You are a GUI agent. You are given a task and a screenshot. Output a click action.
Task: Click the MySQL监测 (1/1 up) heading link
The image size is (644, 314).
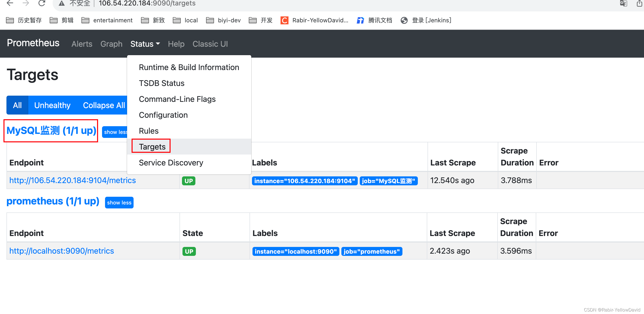(x=51, y=131)
